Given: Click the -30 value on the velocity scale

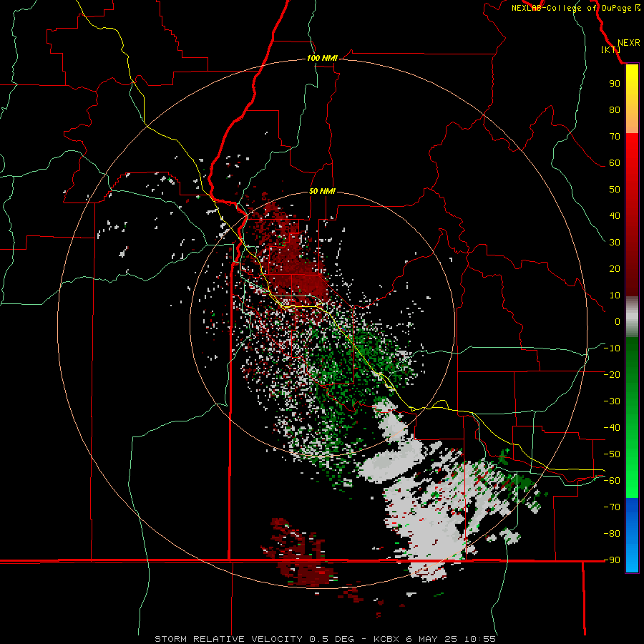Looking at the screenshot, I should [x=612, y=401].
